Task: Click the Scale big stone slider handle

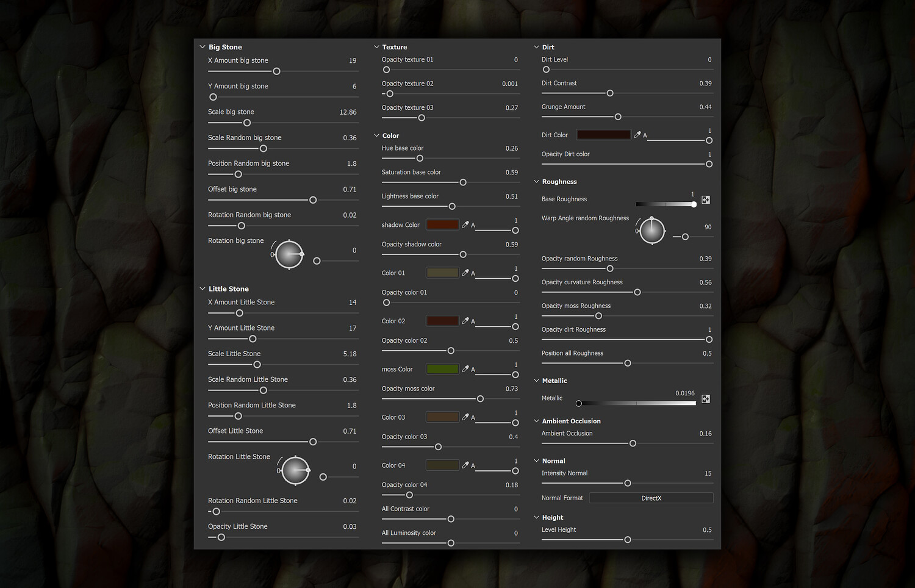Action: coord(247,123)
